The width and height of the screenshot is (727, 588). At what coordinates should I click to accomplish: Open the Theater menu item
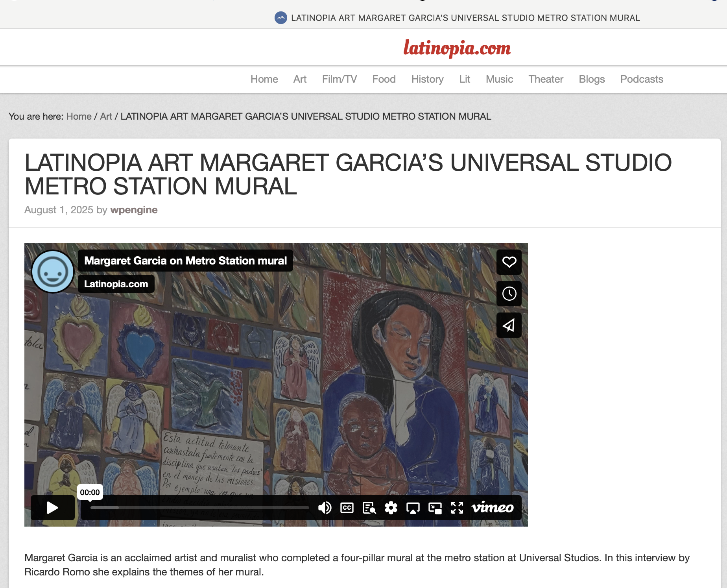click(546, 79)
